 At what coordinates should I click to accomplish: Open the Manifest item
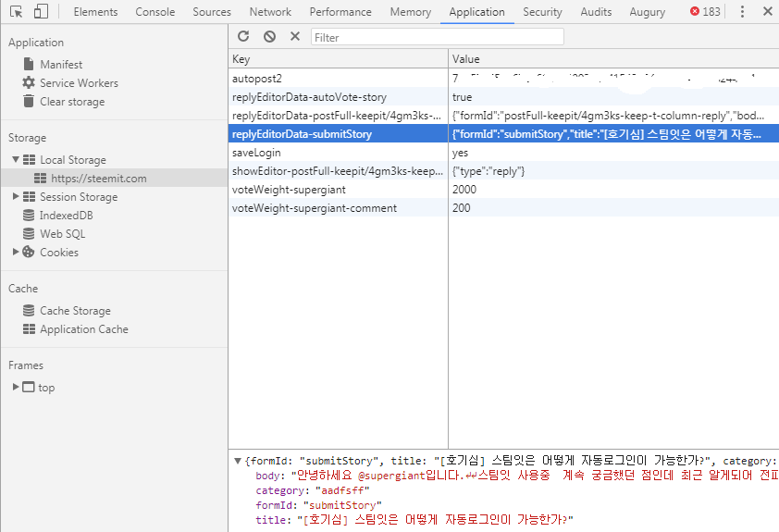61,65
